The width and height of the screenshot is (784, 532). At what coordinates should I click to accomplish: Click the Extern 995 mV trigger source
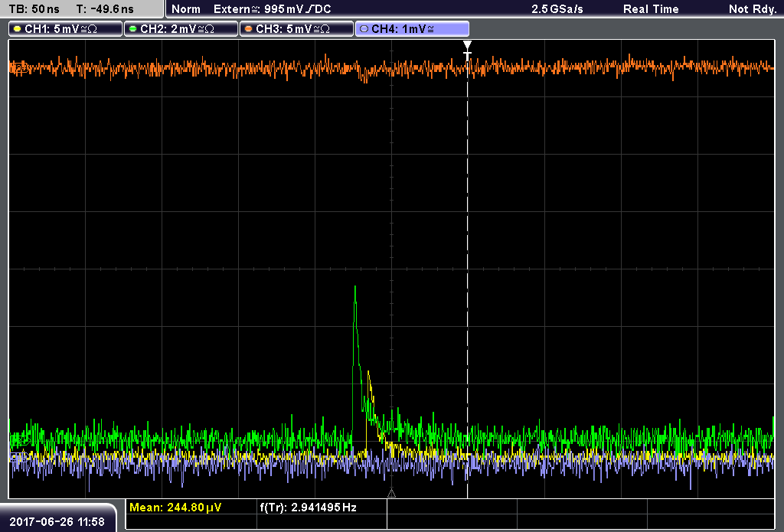point(273,9)
